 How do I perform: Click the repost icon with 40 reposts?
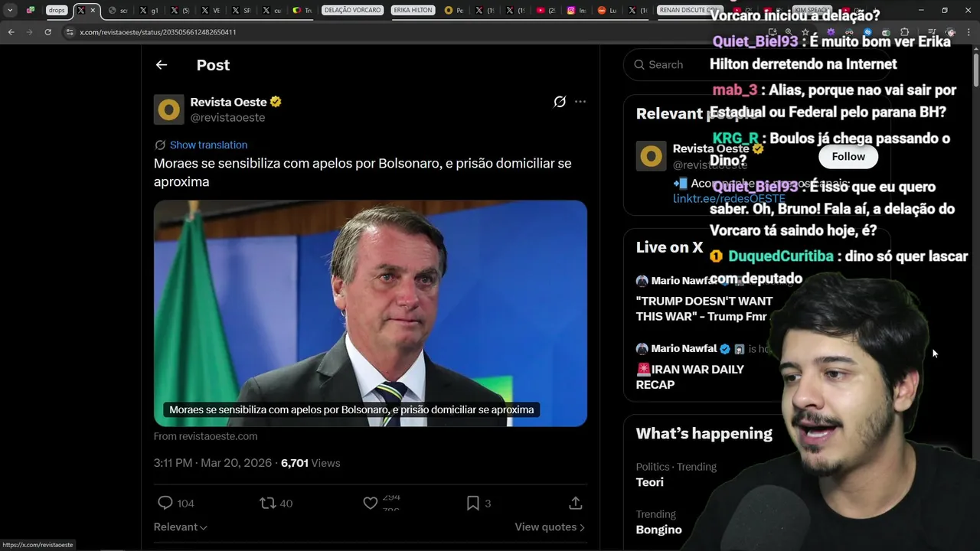click(267, 503)
